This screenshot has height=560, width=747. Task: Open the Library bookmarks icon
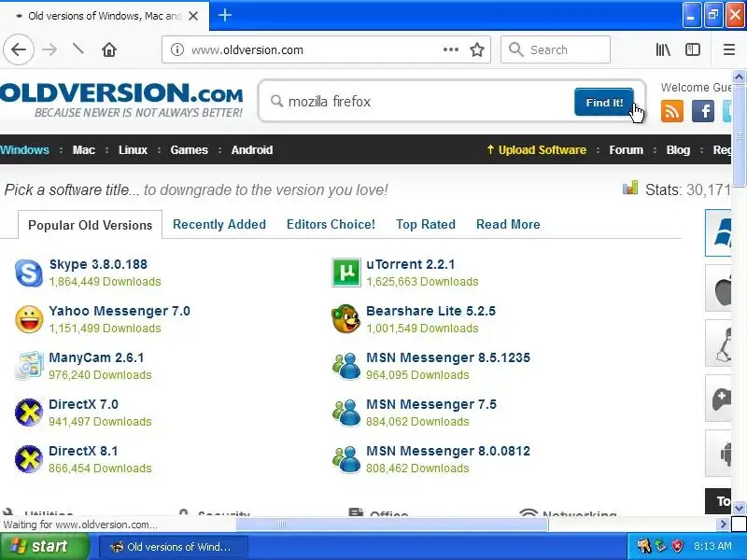tap(663, 49)
